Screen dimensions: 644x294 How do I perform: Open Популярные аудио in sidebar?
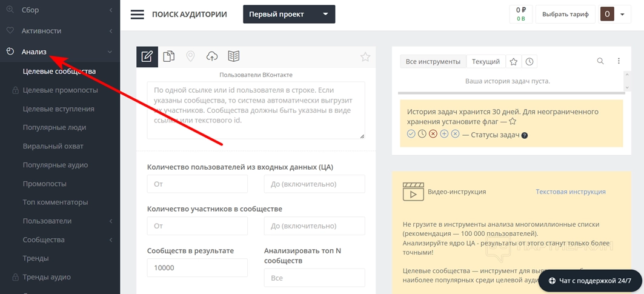[55, 165]
